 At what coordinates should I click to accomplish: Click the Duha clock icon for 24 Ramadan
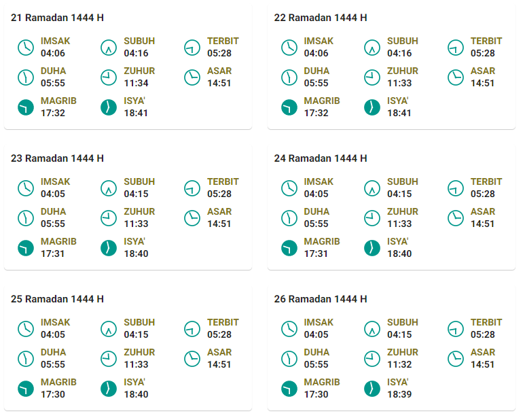click(289, 218)
